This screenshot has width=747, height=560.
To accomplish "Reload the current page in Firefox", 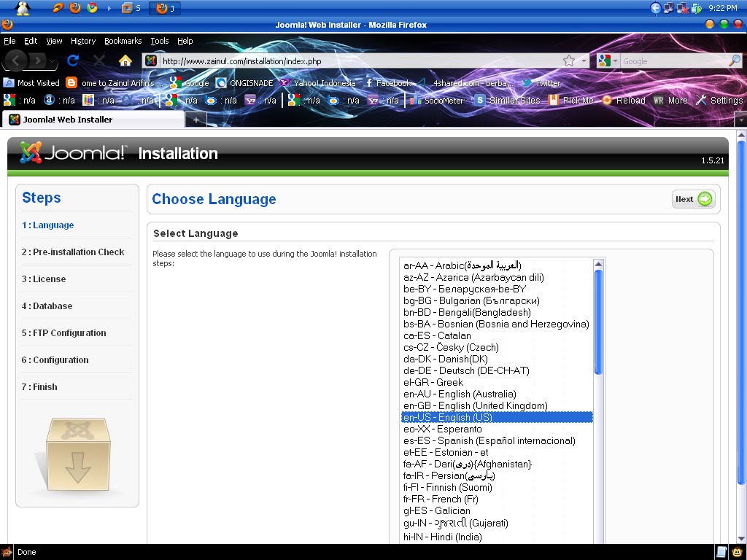I will click(x=73, y=61).
